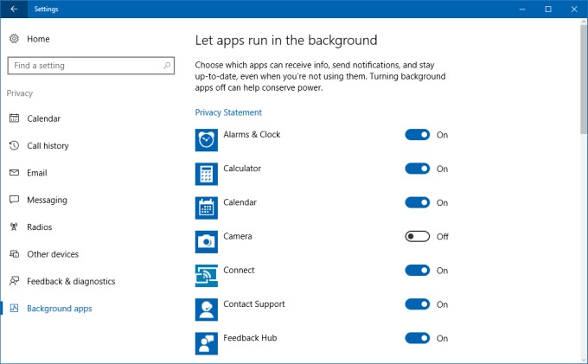The height and width of the screenshot is (364, 588).
Task: Go to Home settings page
Action: click(38, 39)
